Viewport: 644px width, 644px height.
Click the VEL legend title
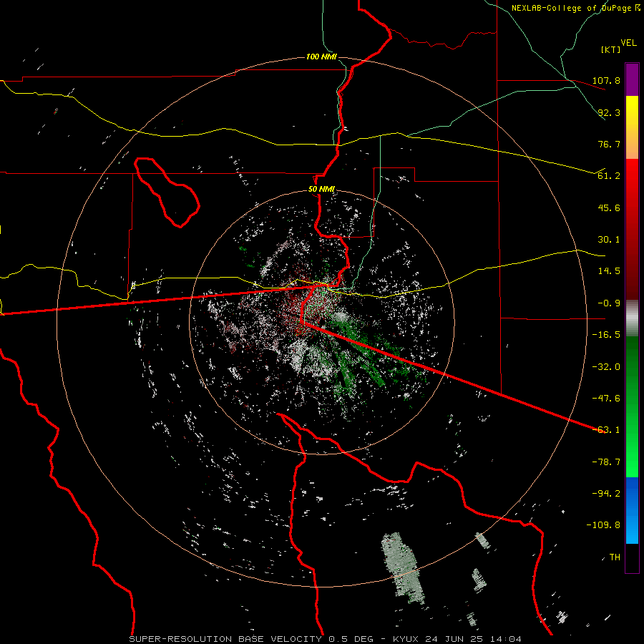tap(628, 43)
